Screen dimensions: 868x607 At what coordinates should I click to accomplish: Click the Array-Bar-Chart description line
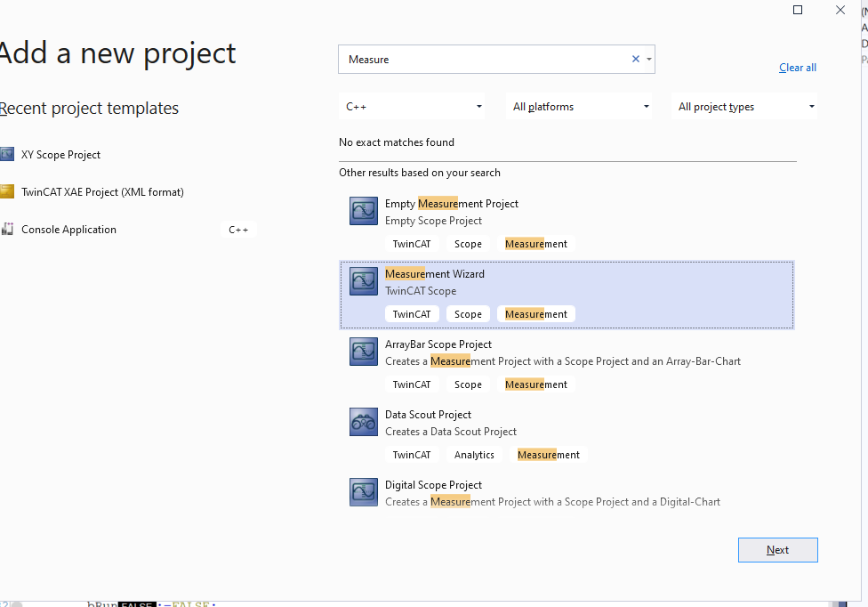point(563,361)
